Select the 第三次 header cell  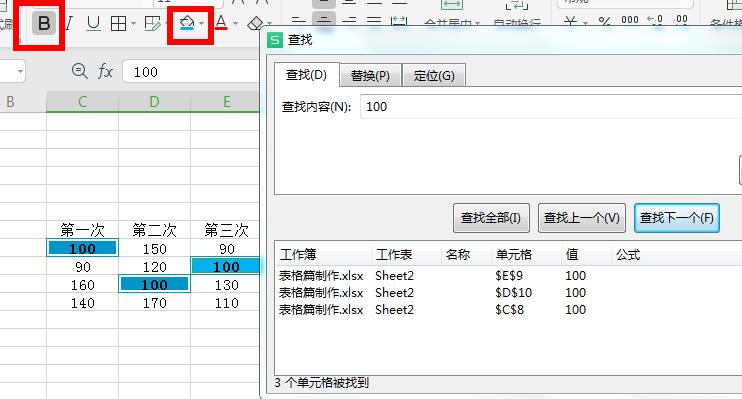pyautogui.click(x=226, y=231)
